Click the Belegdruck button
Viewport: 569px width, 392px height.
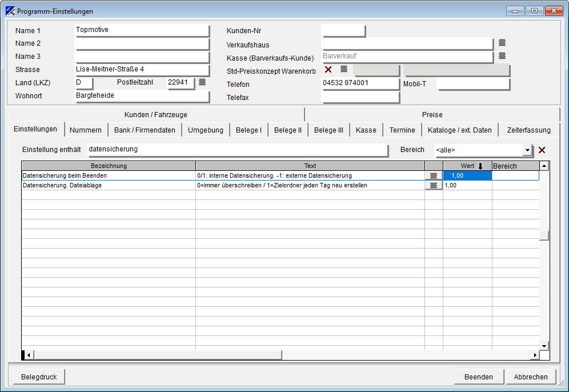39,377
